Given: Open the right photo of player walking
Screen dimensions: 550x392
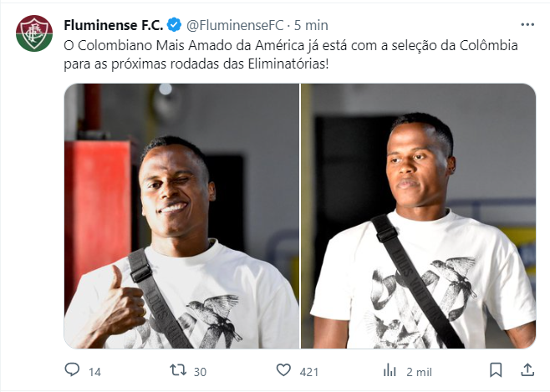Looking at the screenshot, I should tap(418, 216).
